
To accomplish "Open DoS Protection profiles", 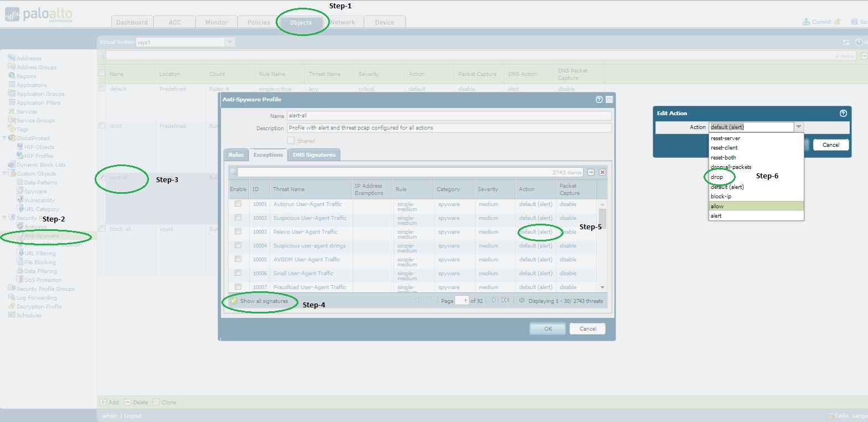I will tap(43, 280).
